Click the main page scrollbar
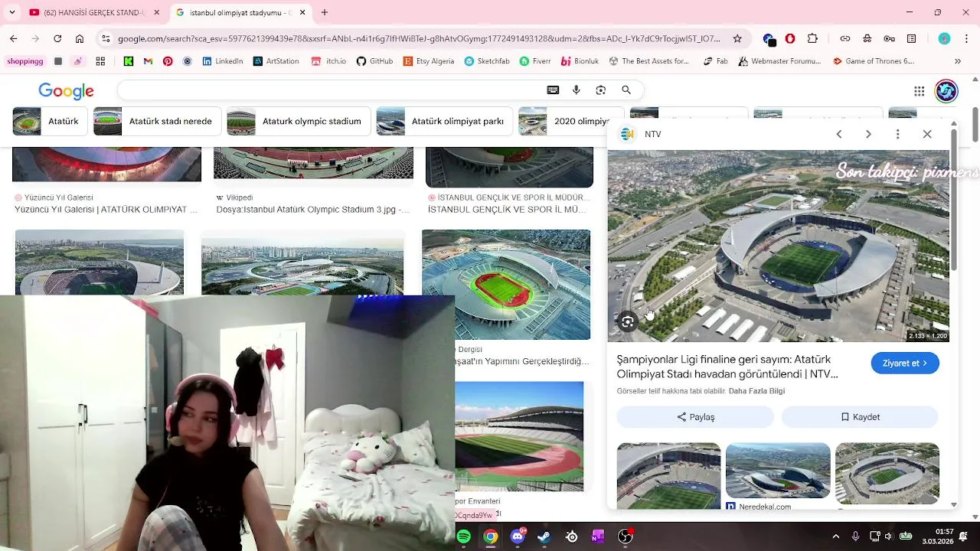 pyautogui.click(x=975, y=125)
